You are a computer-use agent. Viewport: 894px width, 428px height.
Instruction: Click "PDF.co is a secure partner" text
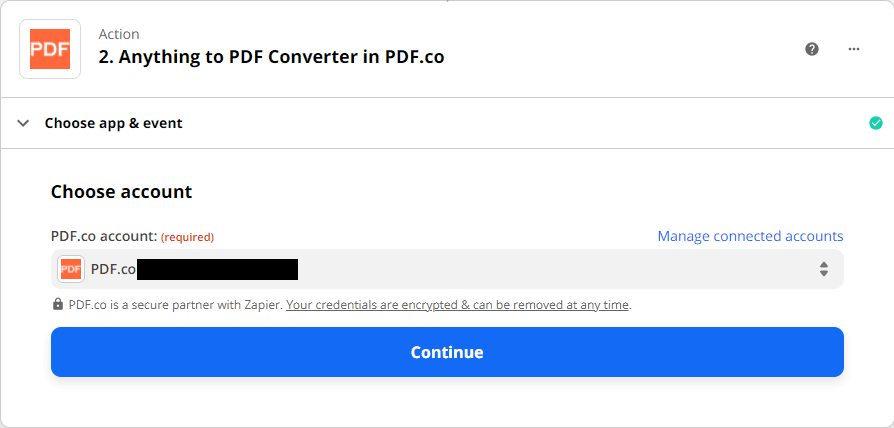175,305
